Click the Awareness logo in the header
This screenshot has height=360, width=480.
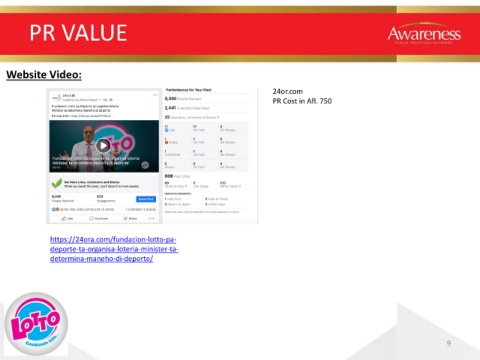[x=424, y=33]
